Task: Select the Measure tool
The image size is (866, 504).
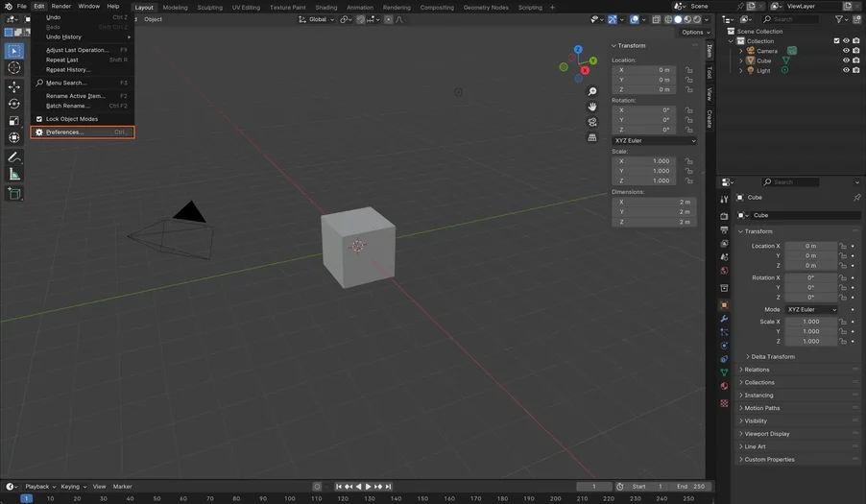Action: click(x=14, y=175)
